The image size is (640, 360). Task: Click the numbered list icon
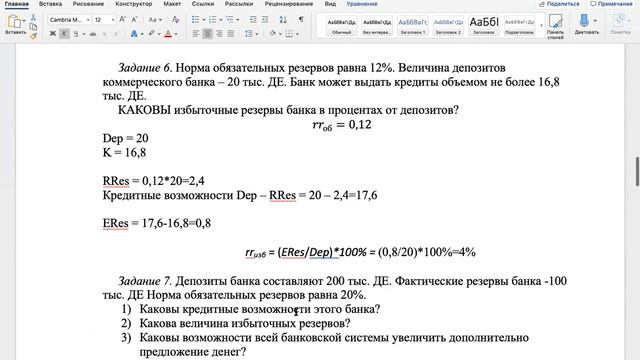[213, 20]
